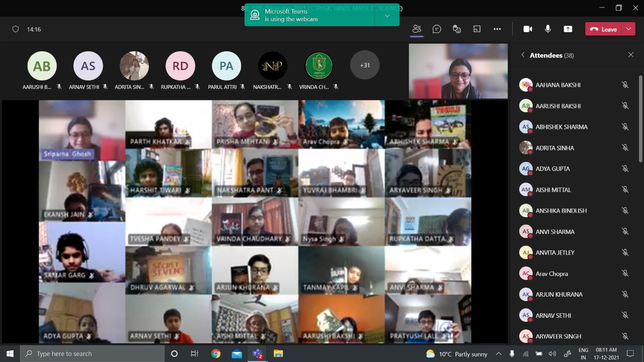This screenshot has height=362, width=644.
Task: Click the taskbar search box
Action: [x=92, y=353]
